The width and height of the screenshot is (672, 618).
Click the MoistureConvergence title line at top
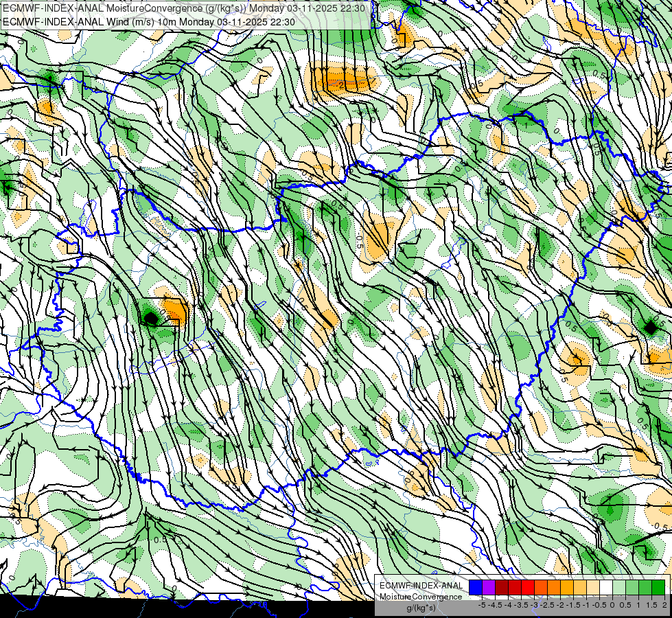(184, 8)
